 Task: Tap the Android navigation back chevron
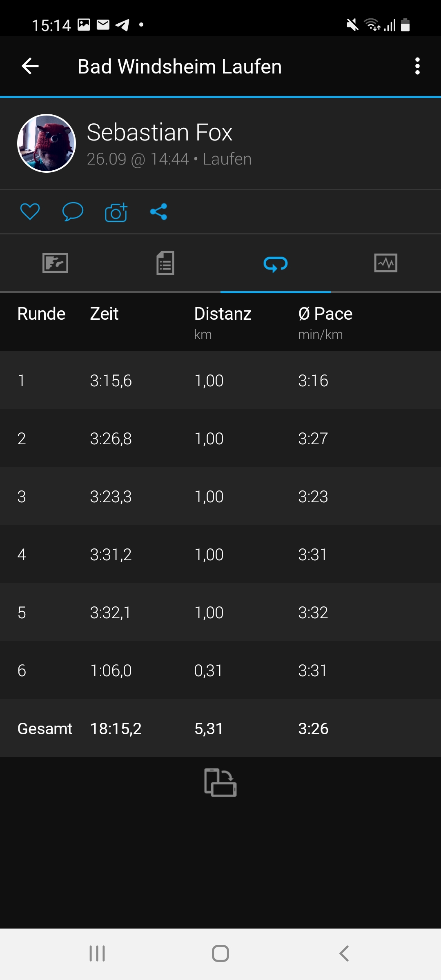click(x=344, y=954)
